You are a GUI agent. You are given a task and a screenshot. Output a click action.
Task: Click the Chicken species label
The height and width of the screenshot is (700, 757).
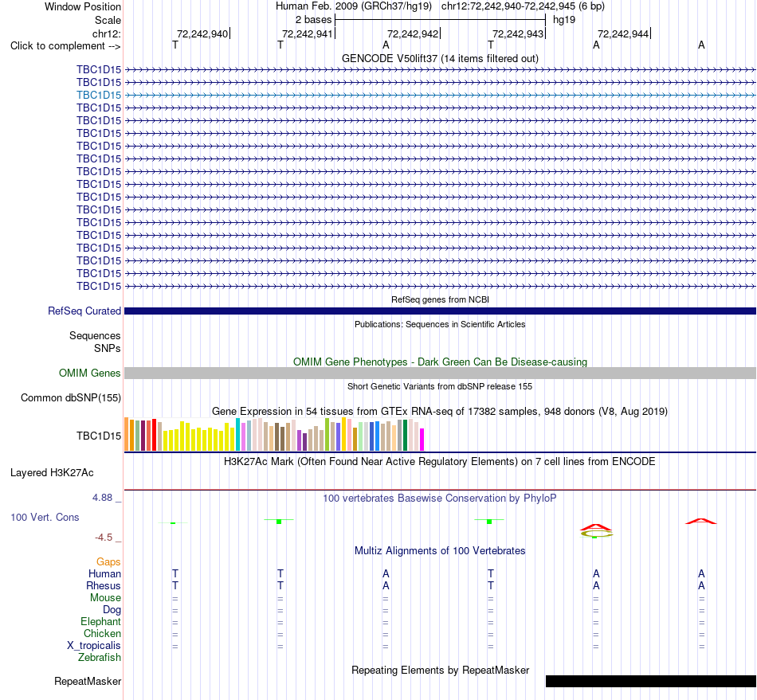click(x=102, y=633)
